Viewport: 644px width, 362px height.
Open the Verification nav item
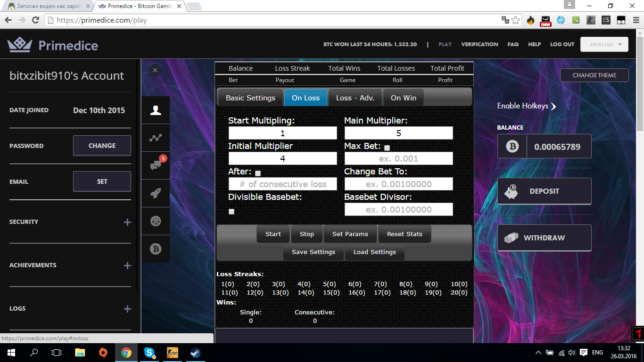tap(479, 44)
